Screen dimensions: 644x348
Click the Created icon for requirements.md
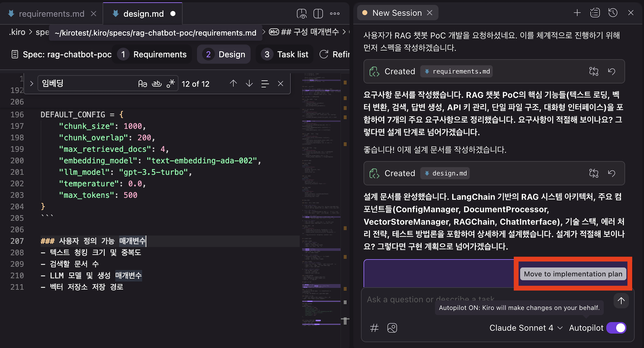pyautogui.click(x=375, y=72)
